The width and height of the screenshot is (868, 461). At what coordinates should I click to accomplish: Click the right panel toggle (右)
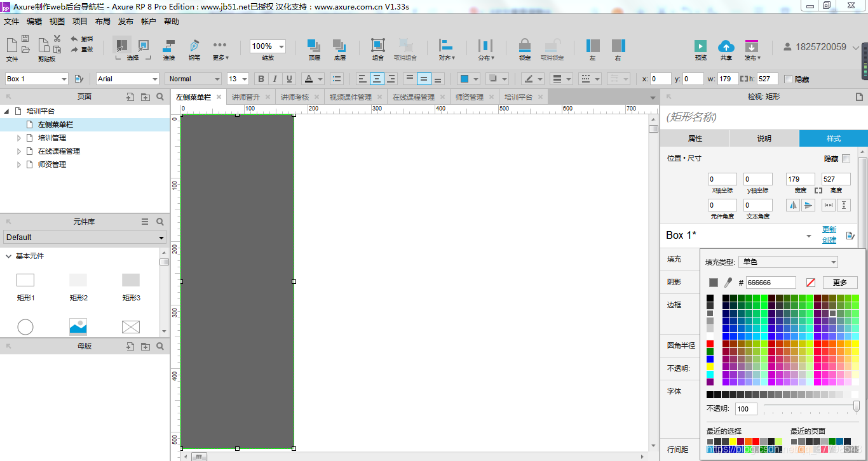pos(618,45)
